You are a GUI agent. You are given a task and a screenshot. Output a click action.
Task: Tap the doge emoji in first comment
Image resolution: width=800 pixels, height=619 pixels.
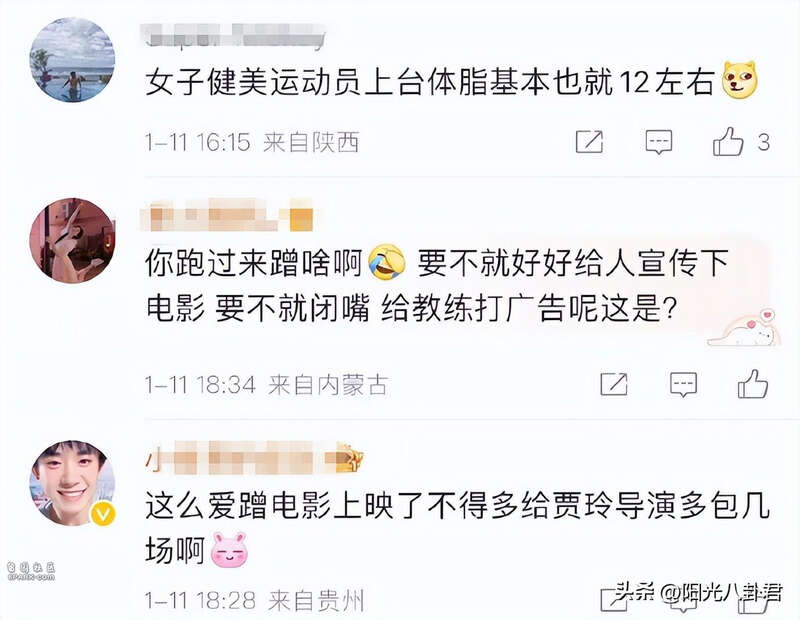(740, 80)
